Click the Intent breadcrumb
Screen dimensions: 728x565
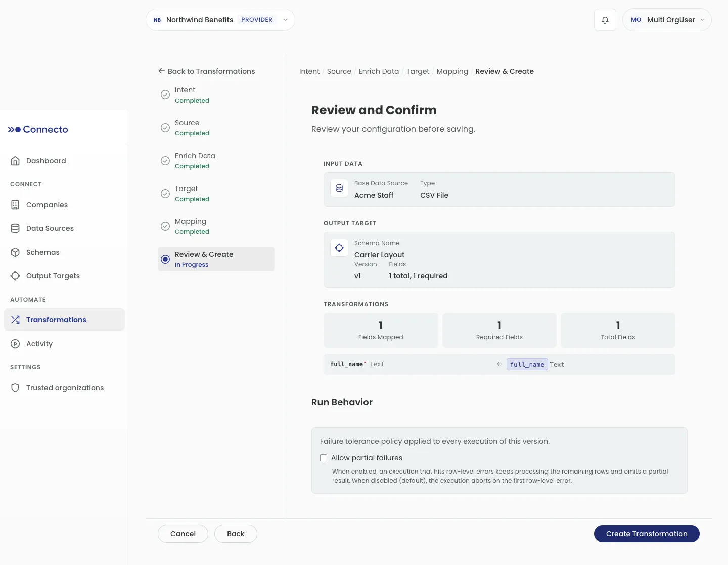click(309, 71)
